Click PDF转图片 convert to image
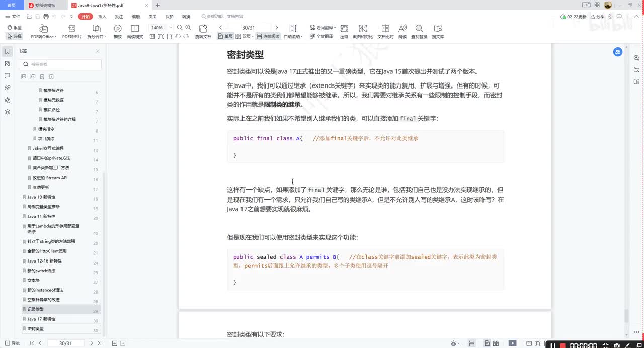This screenshot has width=644, height=348. pos(72,31)
